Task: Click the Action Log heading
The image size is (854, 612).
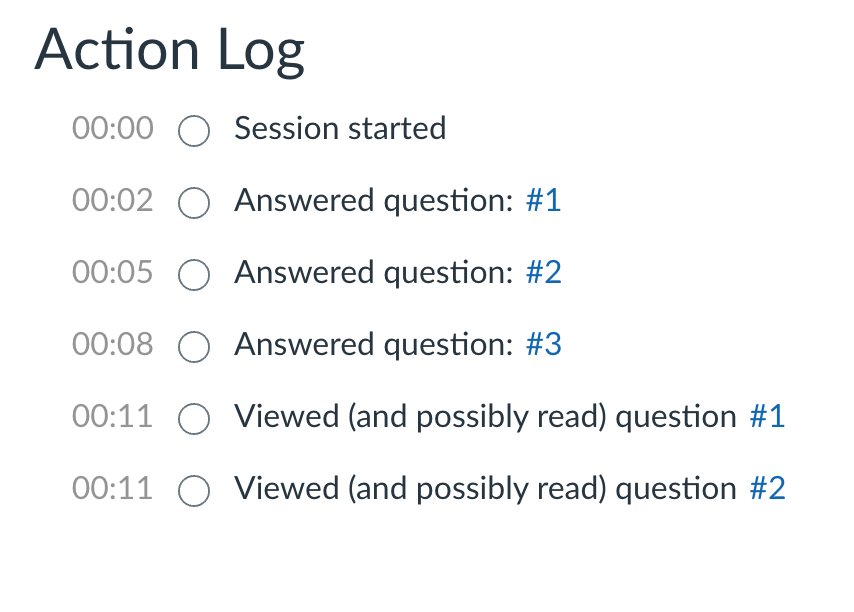Action: click(x=170, y=49)
